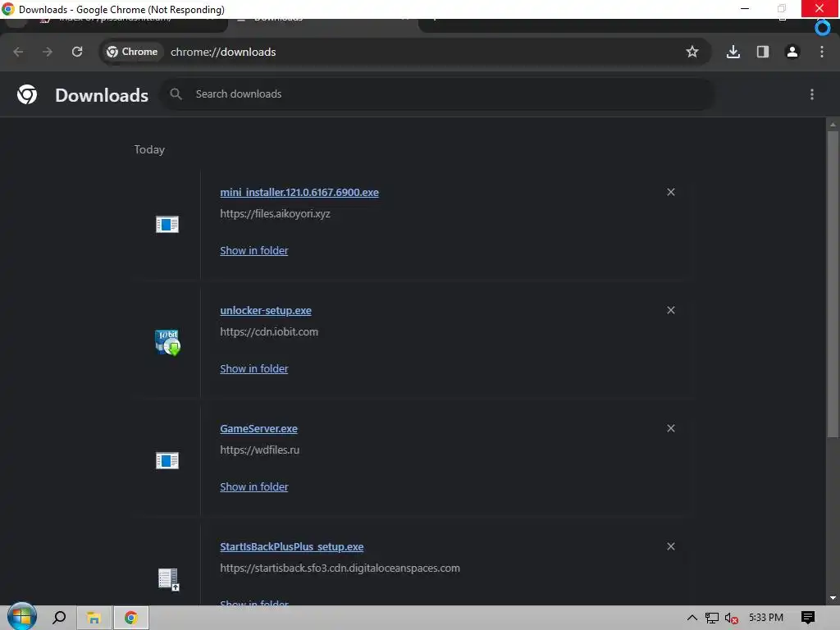The image size is (840, 630).
Task: Open the Downloads page more actions menu
Action: pyautogui.click(x=812, y=94)
